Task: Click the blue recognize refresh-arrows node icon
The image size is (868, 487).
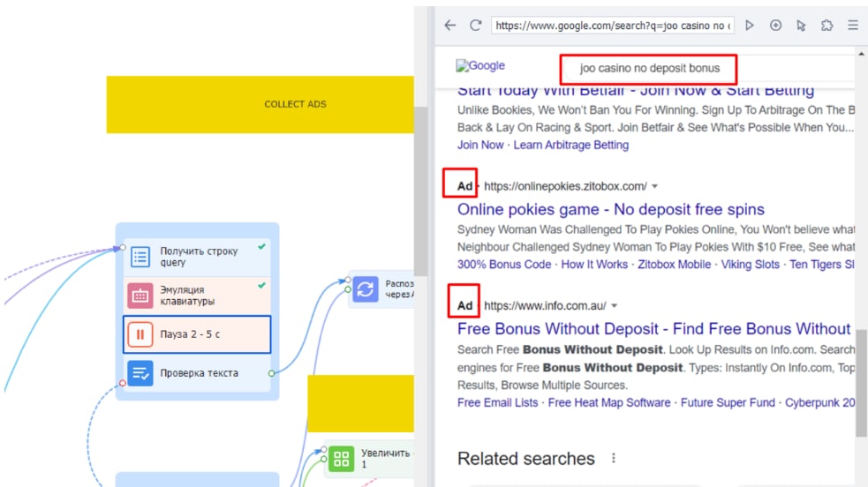Action: pyautogui.click(x=366, y=289)
